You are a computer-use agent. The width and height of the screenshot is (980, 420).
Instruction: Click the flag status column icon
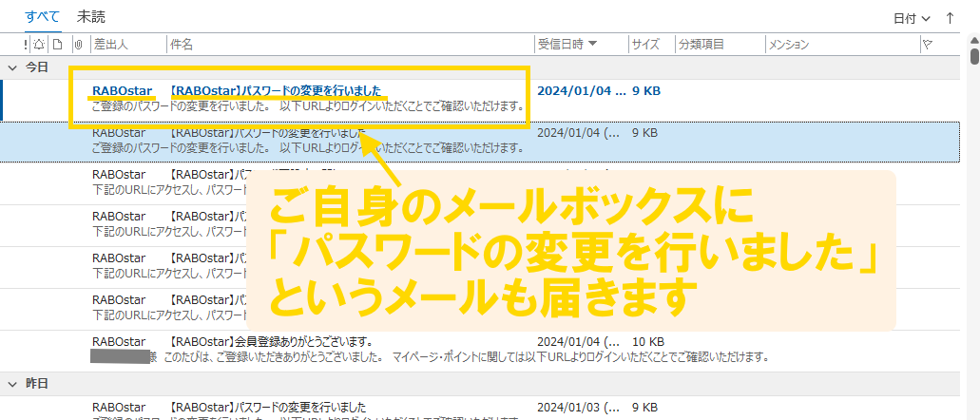pos(928,44)
